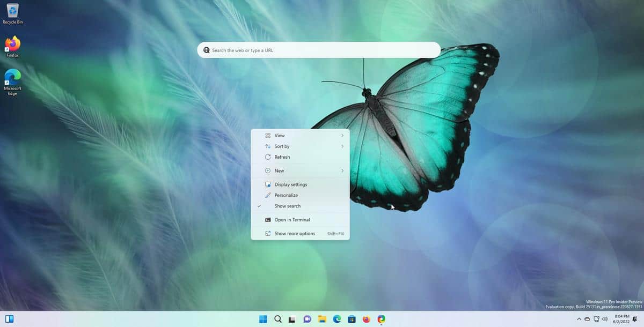
Task: Click the speaker icon in system tray
Action: (604, 319)
